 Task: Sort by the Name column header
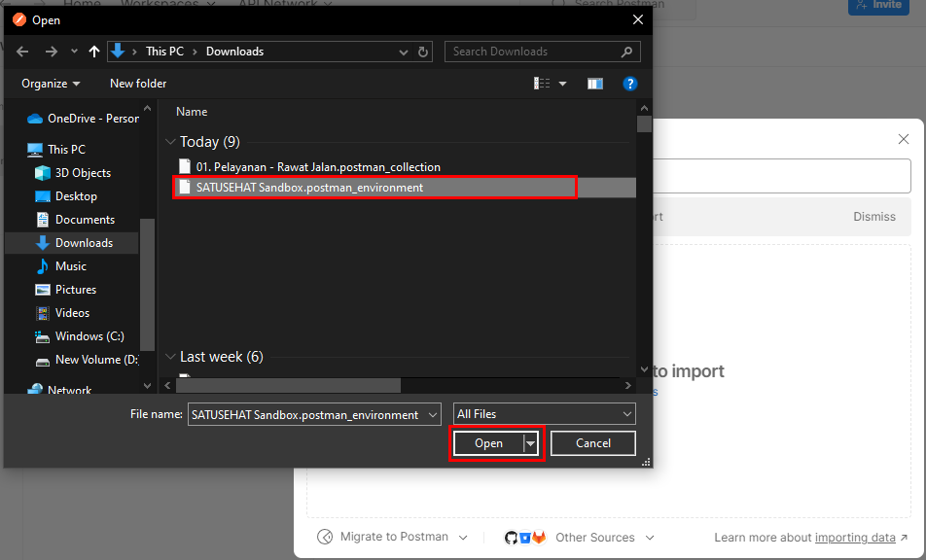point(192,112)
